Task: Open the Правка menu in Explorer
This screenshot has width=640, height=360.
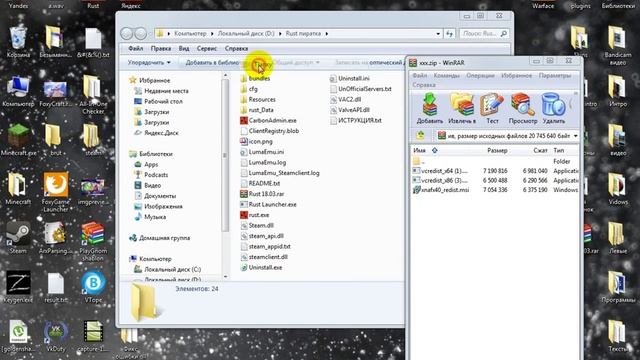Action: [x=161, y=49]
